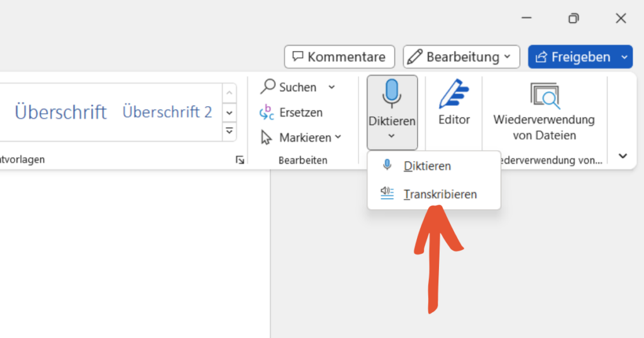Click the Ersetzen replace icon
This screenshot has height=338, width=644.
[267, 112]
